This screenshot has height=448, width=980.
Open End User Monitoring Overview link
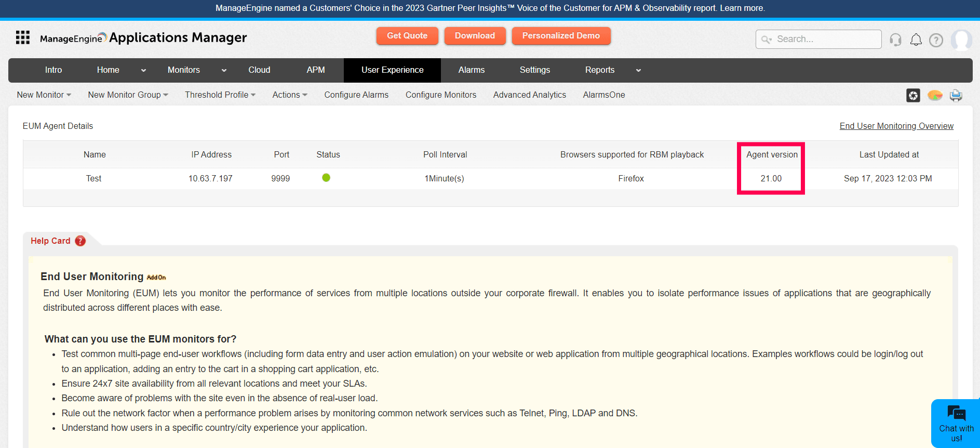896,126
